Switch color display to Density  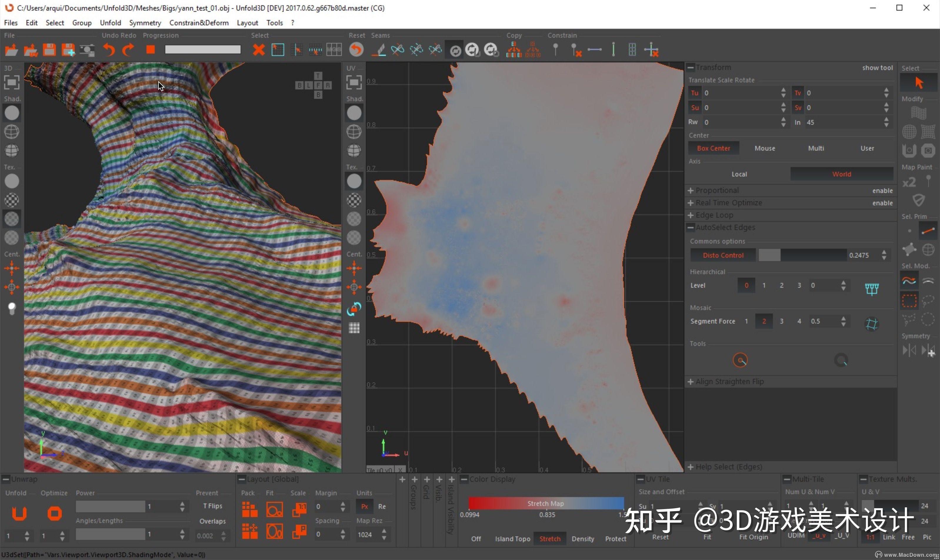coord(582,539)
